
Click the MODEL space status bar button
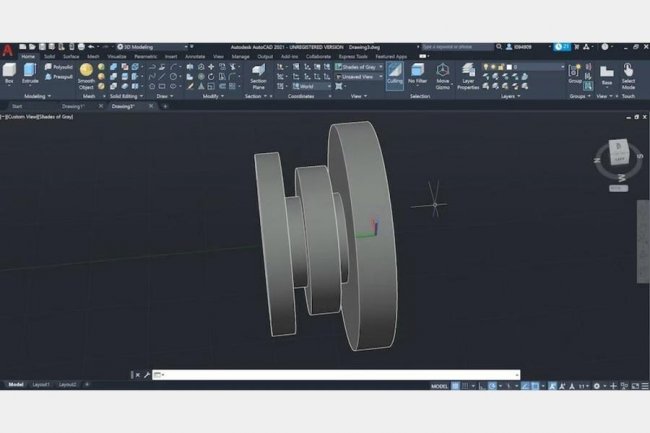click(x=439, y=386)
